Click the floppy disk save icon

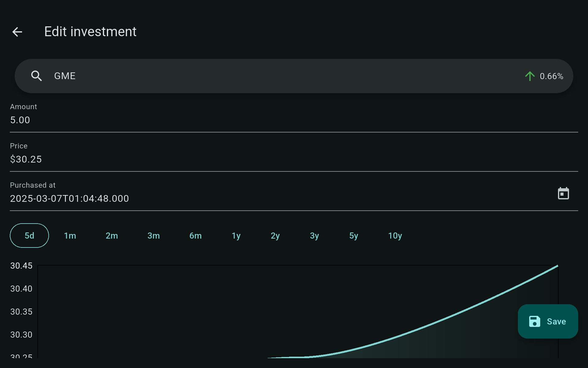coord(534,321)
